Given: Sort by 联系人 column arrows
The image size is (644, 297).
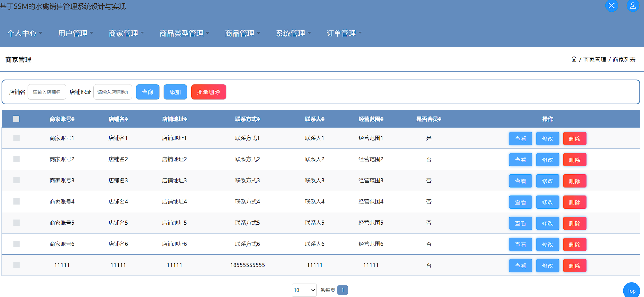Looking at the screenshot, I should 323,119.
